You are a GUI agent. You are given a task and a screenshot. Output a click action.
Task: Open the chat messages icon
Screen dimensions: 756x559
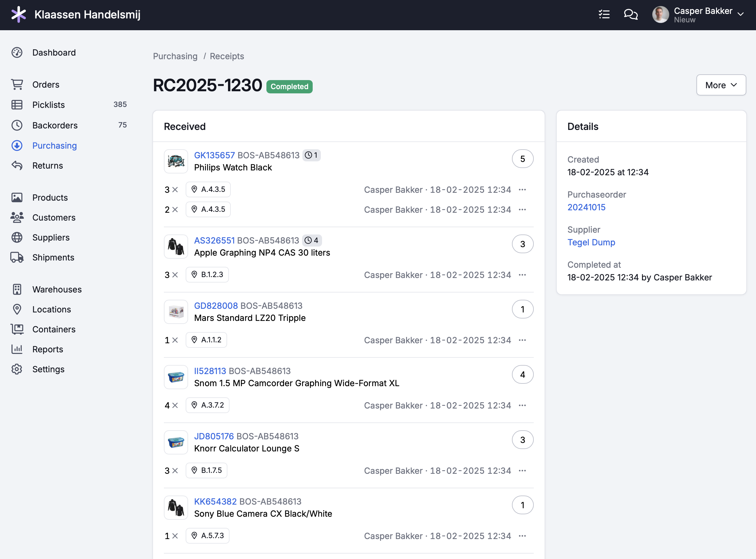point(631,14)
